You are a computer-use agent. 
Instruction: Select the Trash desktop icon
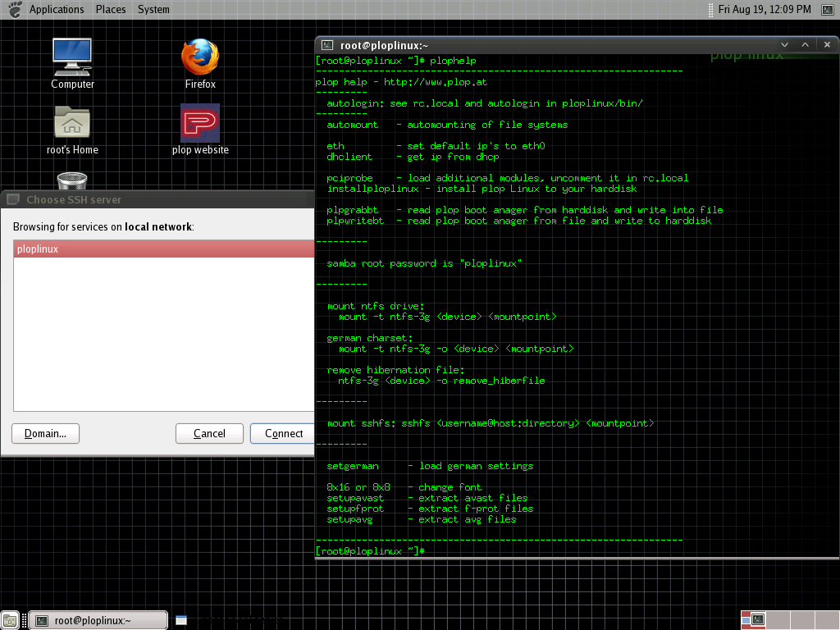[x=72, y=180]
